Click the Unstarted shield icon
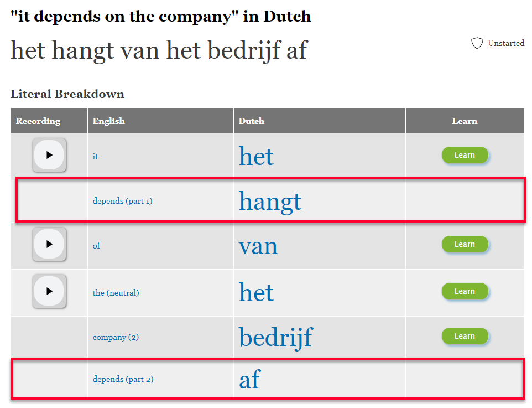 point(477,43)
